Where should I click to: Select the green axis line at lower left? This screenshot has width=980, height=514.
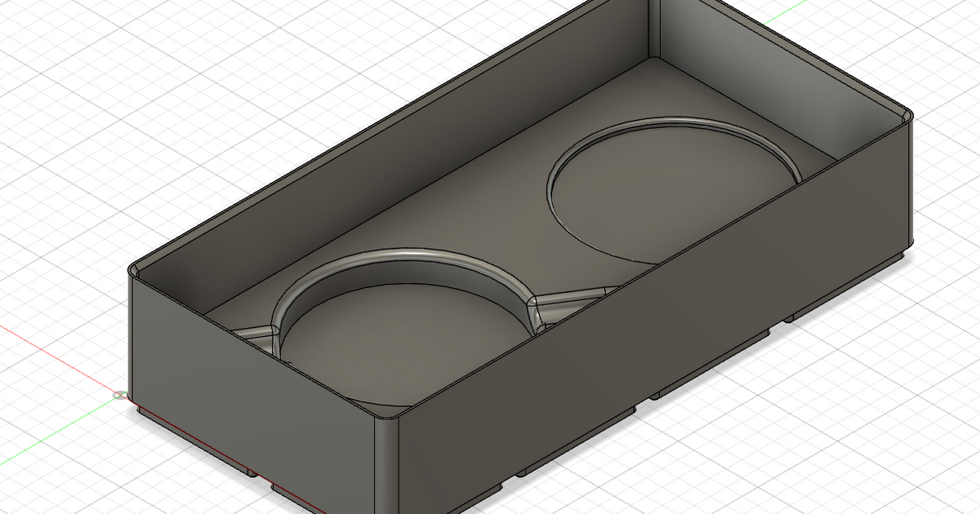[x=49, y=432]
